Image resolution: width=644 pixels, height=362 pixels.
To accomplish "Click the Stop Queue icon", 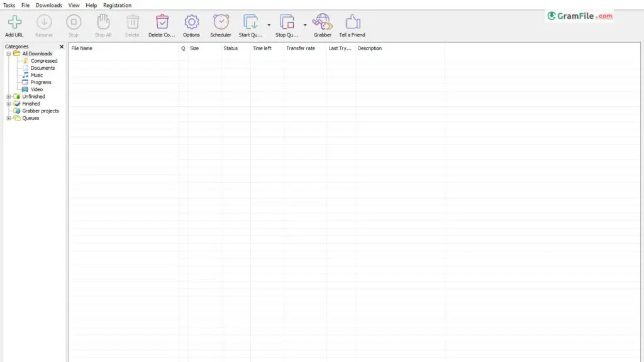I will (x=287, y=23).
